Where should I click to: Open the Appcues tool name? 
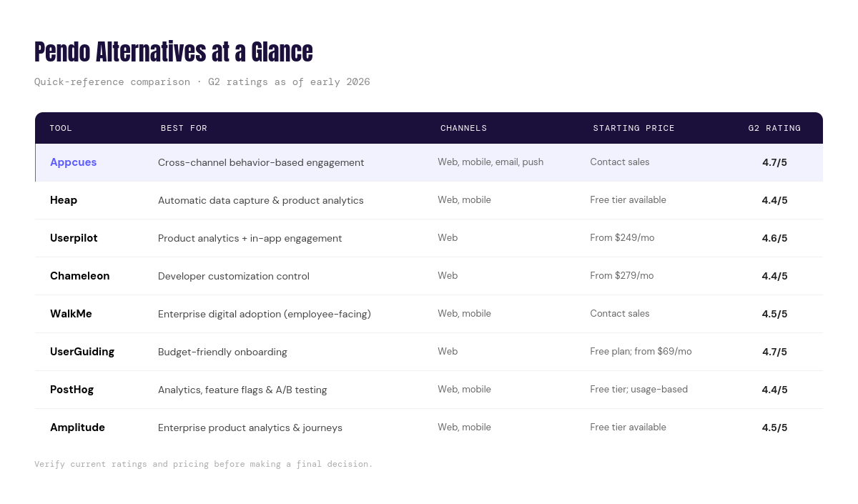coord(73,162)
